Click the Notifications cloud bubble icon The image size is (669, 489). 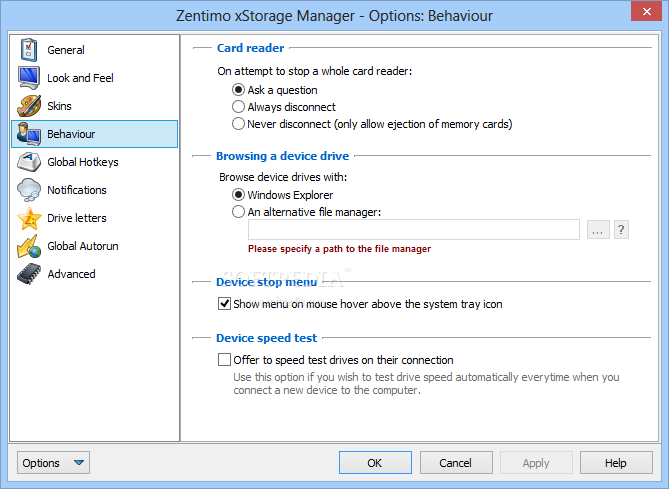click(29, 190)
